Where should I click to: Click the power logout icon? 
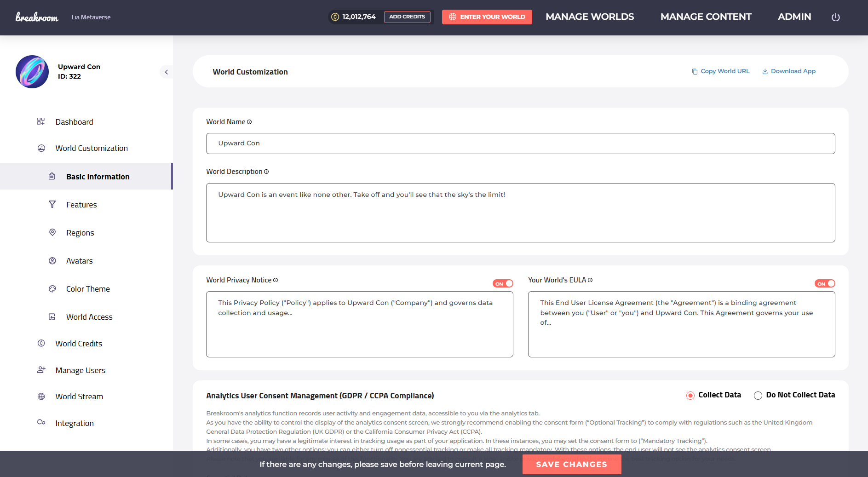836,17
